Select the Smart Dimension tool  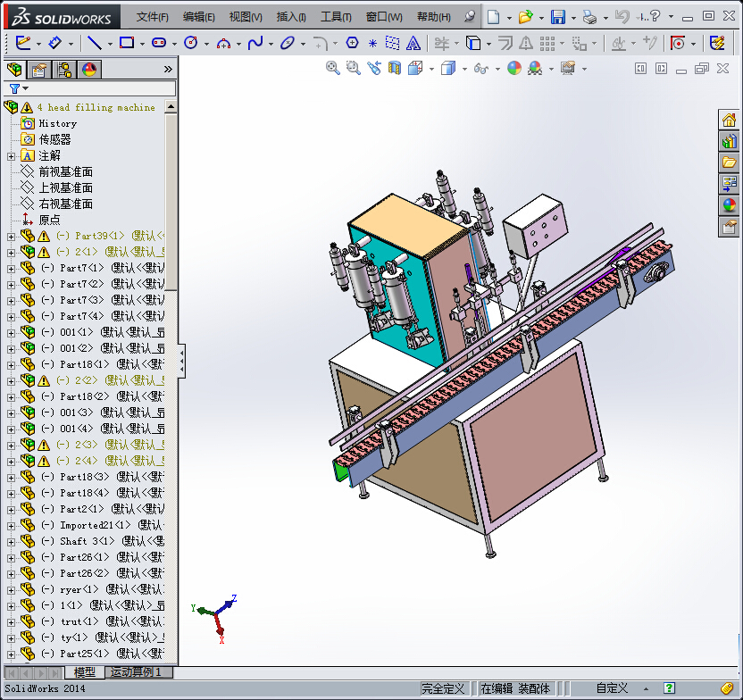tap(54, 43)
